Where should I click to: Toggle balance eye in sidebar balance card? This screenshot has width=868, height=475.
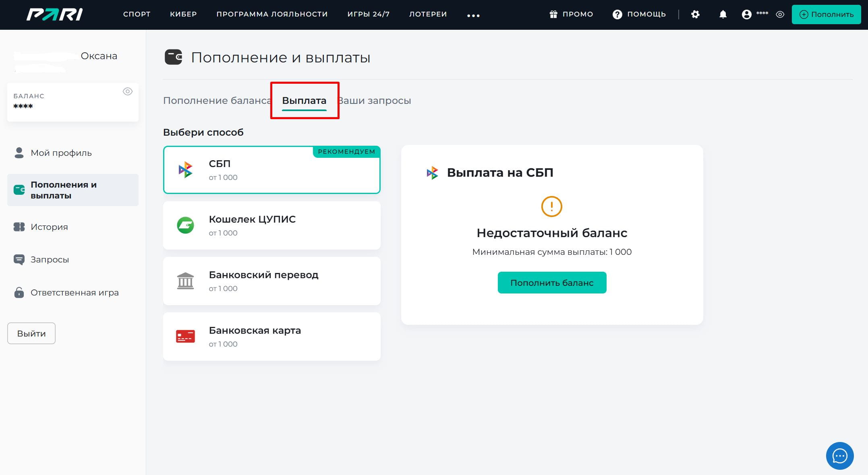(x=128, y=91)
